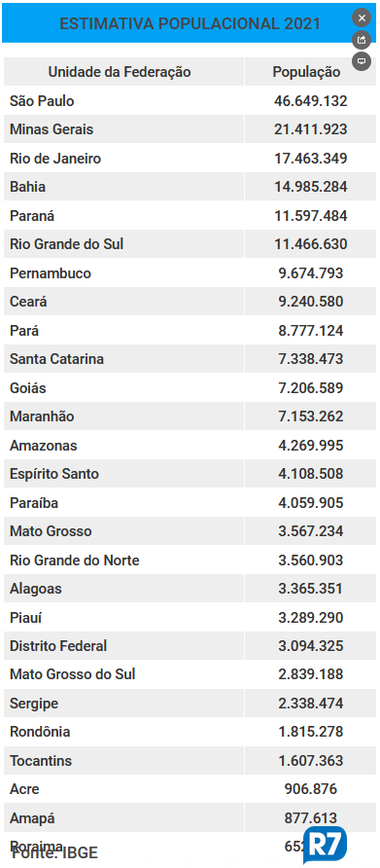Click Pernambuco population 9.674.793
The height and width of the screenshot is (868, 380).
tap(311, 272)
